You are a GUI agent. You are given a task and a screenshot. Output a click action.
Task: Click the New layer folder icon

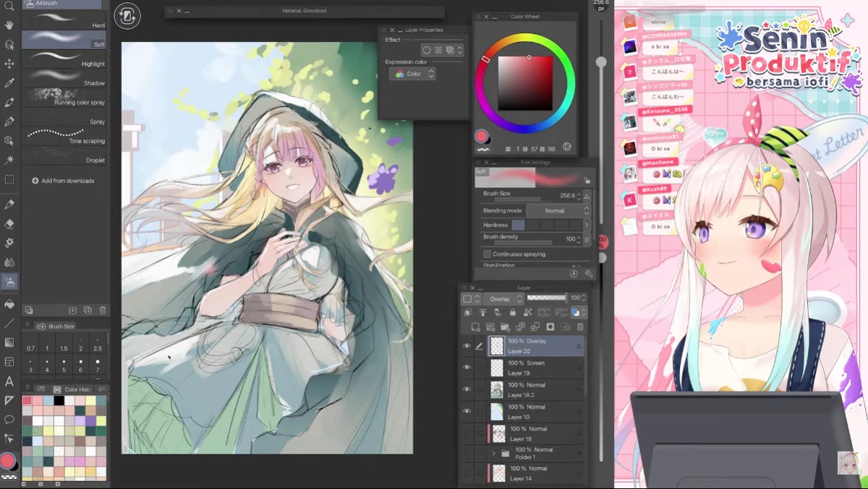(504, 327)
